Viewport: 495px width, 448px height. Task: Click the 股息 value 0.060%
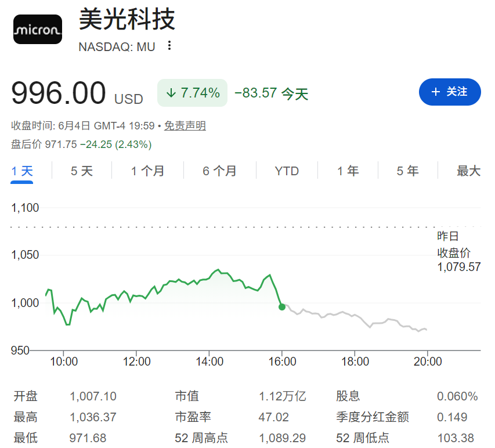click(457, 396)
